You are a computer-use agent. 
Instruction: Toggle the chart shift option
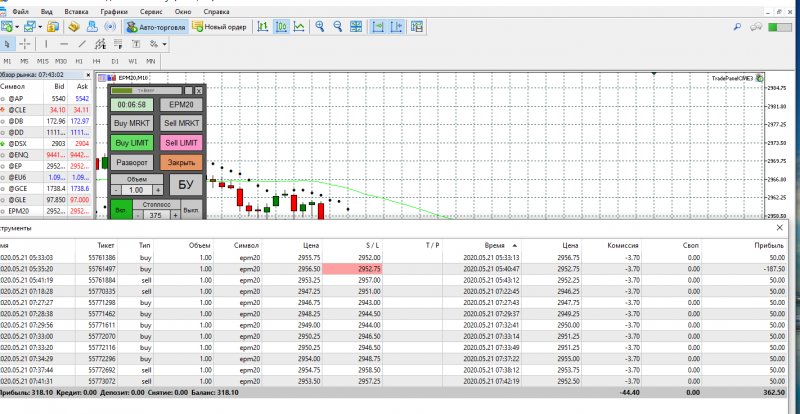(x=396, y=27)
